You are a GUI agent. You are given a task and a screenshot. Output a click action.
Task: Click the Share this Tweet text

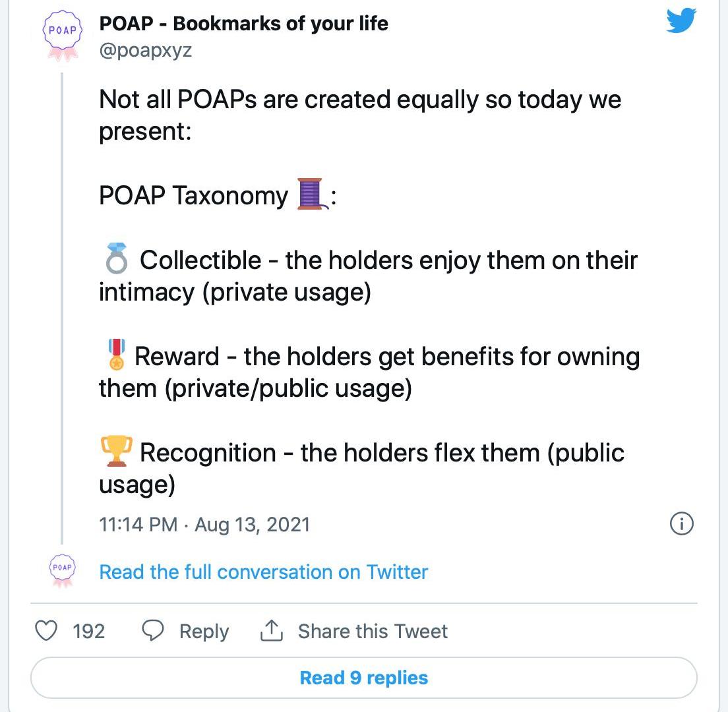point(373,631)
